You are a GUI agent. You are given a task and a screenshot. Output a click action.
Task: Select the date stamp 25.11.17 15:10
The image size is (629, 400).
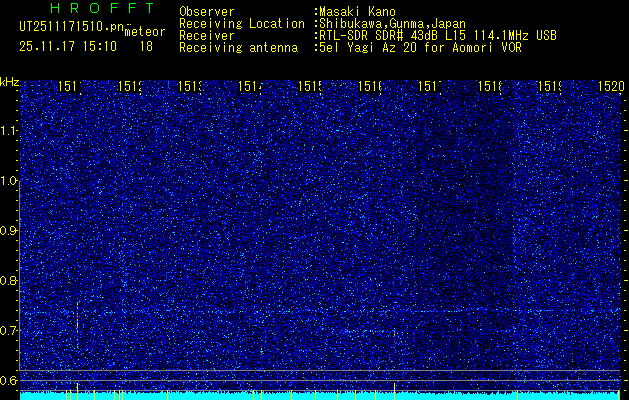(68, 47)
